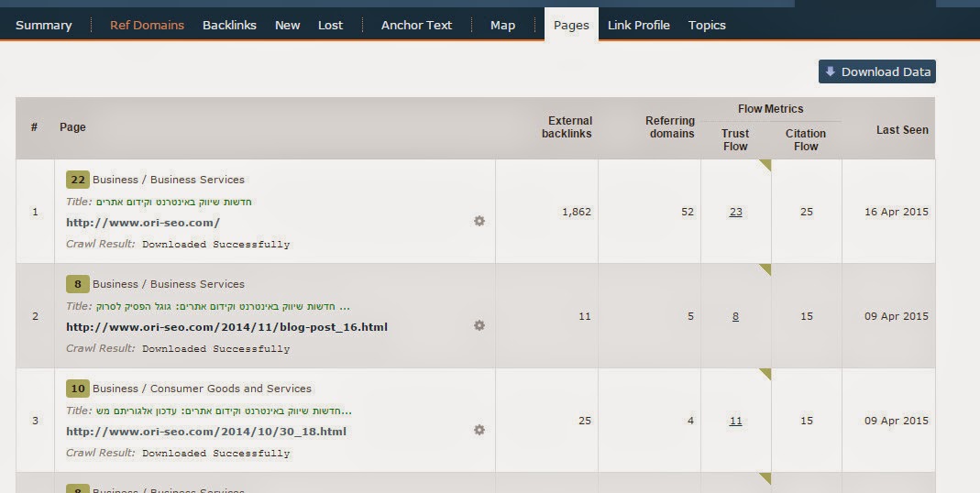Open the Link Profile tab
This screenshot has height=493, width=980.
tap(639, 25)
